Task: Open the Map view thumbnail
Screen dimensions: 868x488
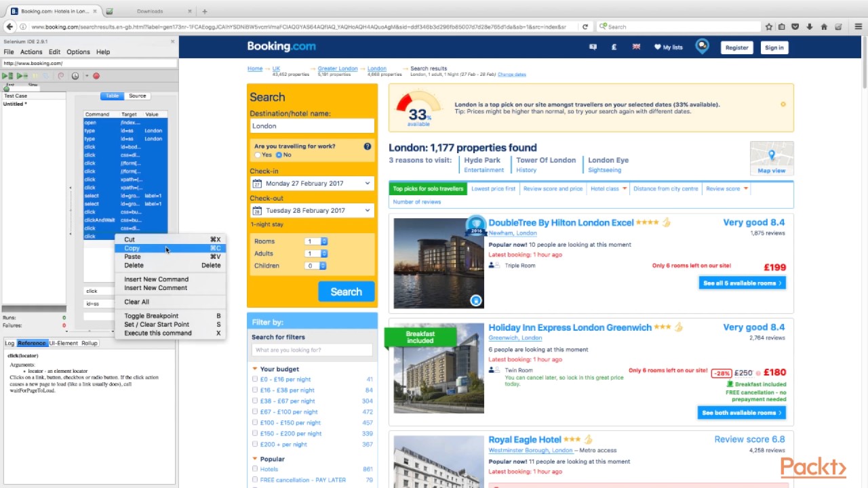Action: pyautogui.click(x=772, y=158)
